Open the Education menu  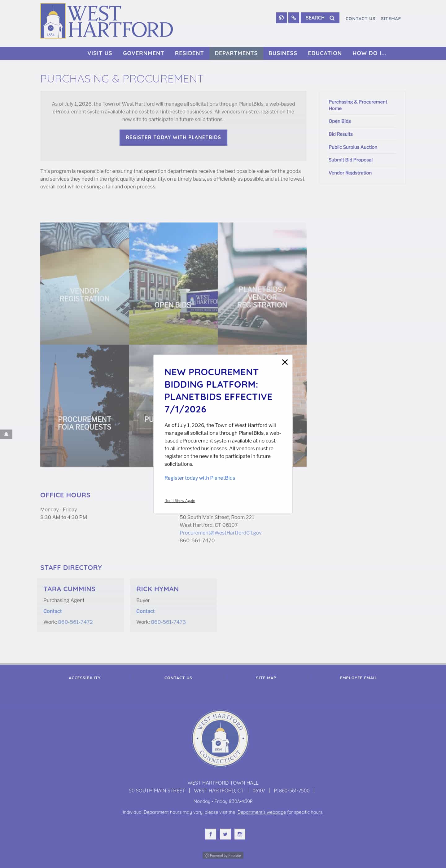click(x=325, y=53)
